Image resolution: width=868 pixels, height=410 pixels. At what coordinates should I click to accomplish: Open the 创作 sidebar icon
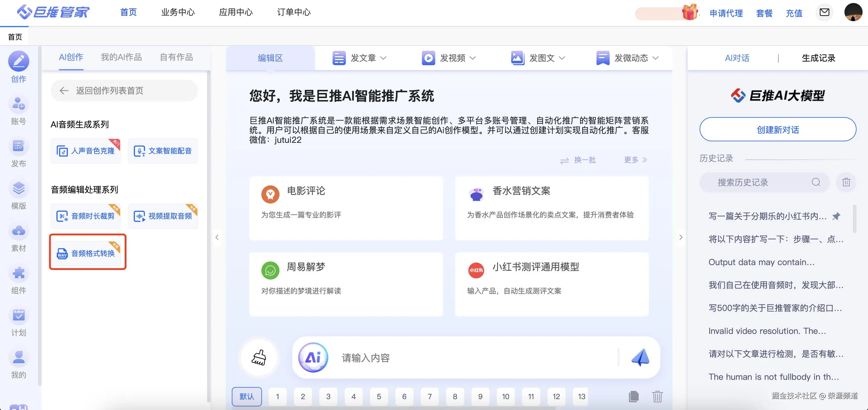point(18,61)
